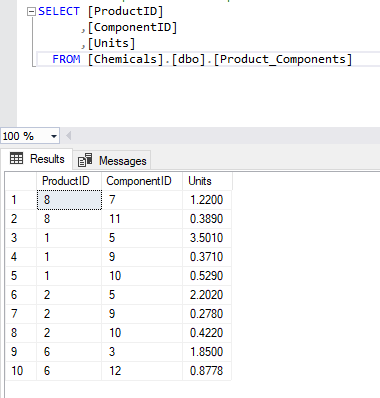
Task: Switch to the Messages tab
Action: [x=112, y=161]
